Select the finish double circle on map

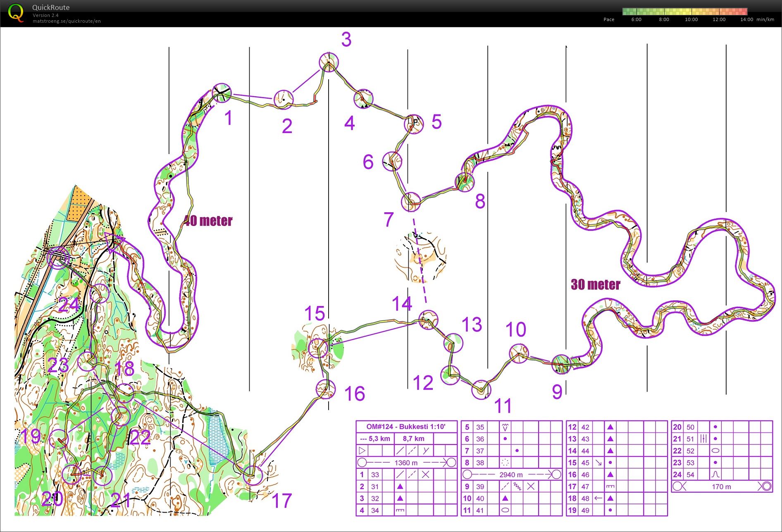[x=57, y=258]
